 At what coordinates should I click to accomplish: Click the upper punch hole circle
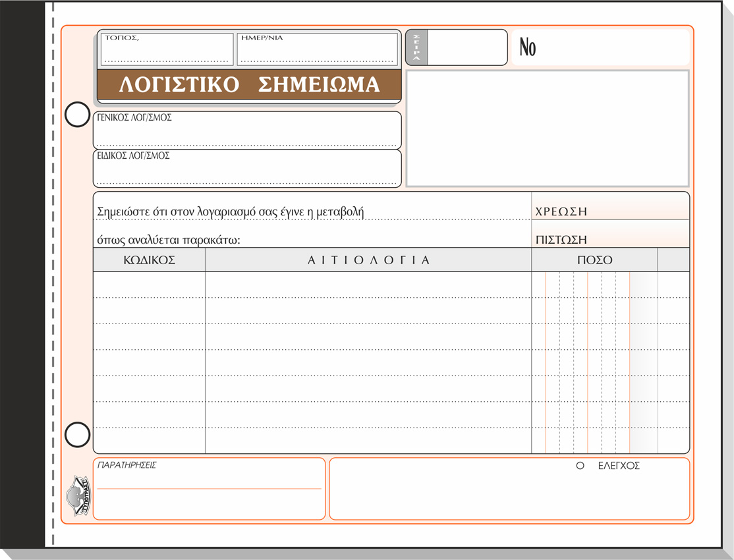(77, 115)
